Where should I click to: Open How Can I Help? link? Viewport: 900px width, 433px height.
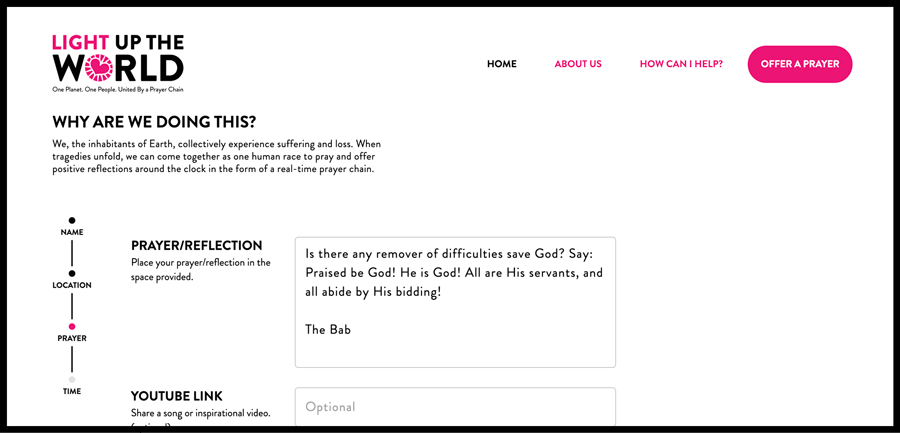tap(681, 64)
